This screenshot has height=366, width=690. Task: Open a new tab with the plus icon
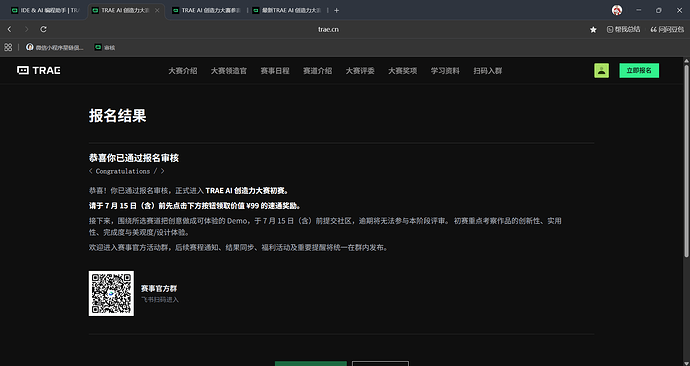[x=337, y=10]
